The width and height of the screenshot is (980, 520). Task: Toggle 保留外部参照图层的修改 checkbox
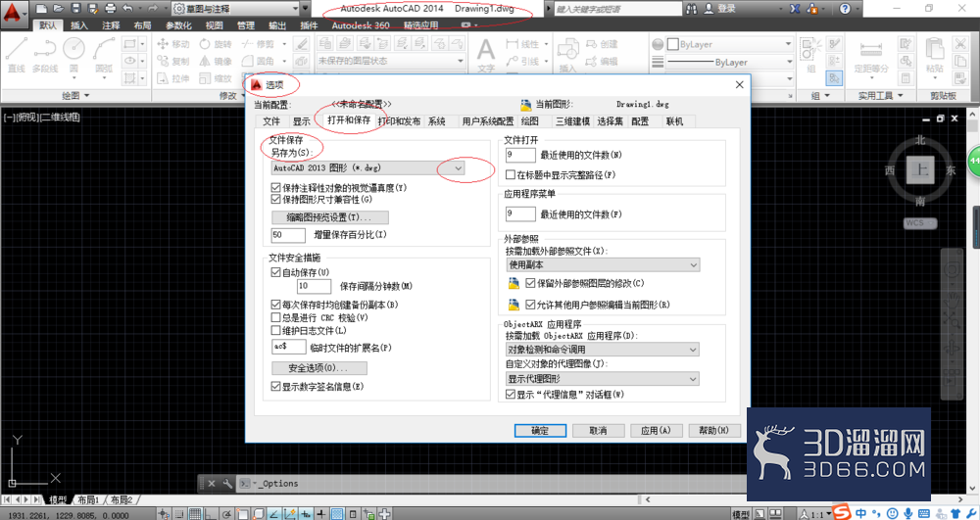(530, 283)
